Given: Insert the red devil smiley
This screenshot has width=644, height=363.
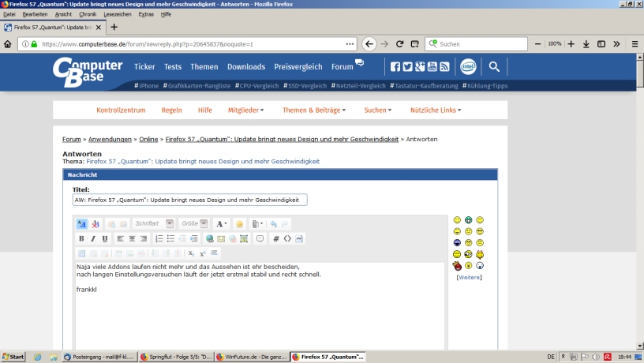Looking at the screenshot, I should coord(457,266).
